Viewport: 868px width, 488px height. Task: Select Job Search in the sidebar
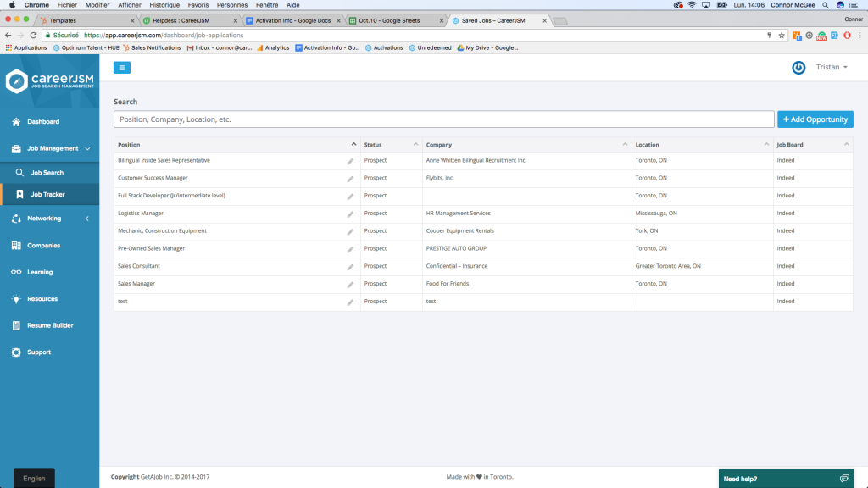point(47,173)
